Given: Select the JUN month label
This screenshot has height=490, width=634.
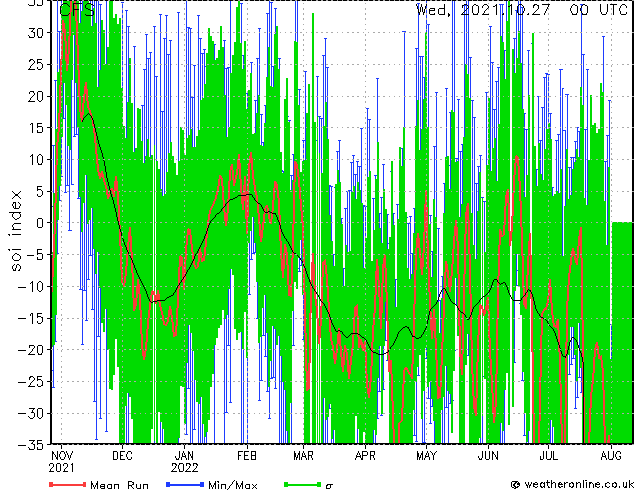Looking at the screenshot, I should (488, 456).
